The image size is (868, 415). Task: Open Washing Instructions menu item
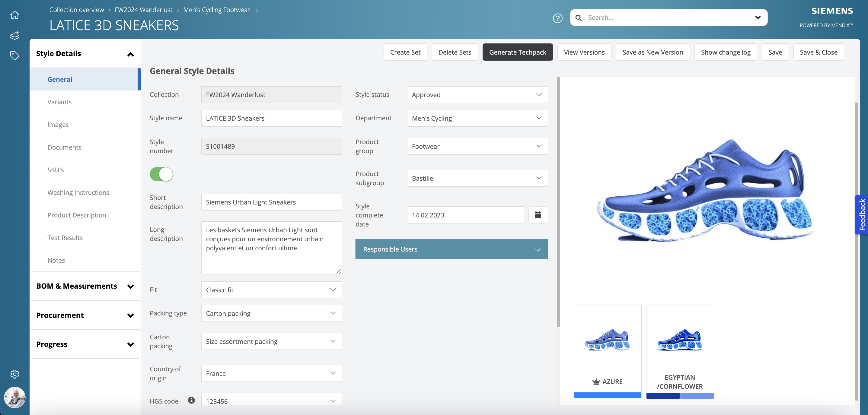[85, 192]
